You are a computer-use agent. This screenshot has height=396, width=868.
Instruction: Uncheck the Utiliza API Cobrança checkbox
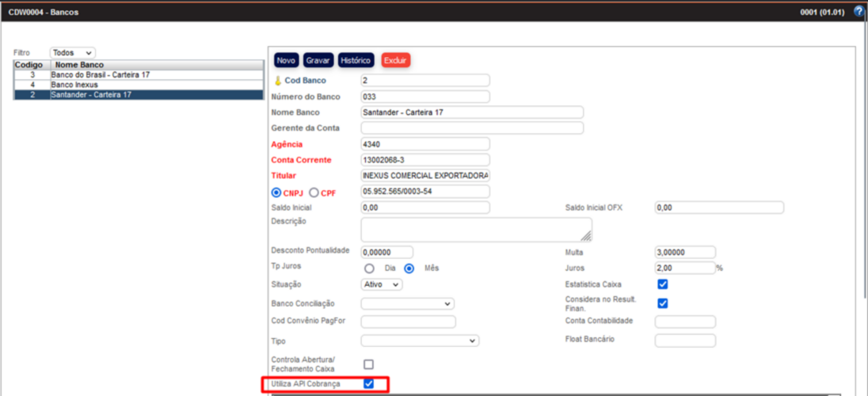pos(368,384)
